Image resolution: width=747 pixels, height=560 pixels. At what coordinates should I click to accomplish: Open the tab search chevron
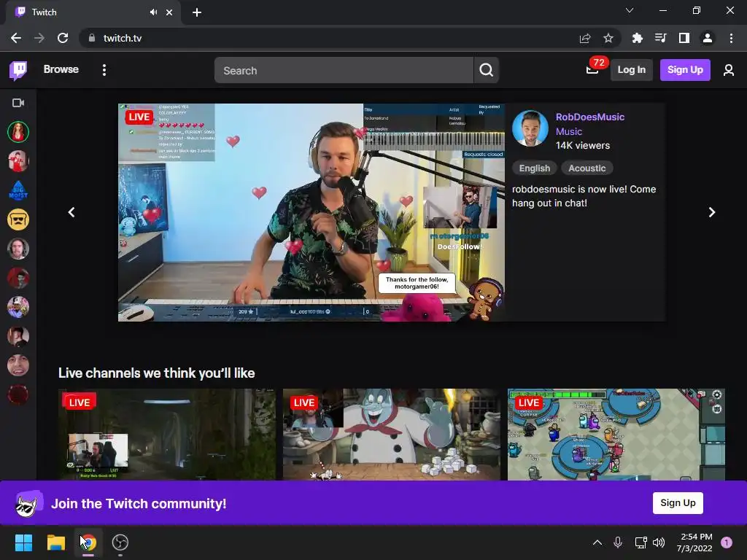click(630, 10)
